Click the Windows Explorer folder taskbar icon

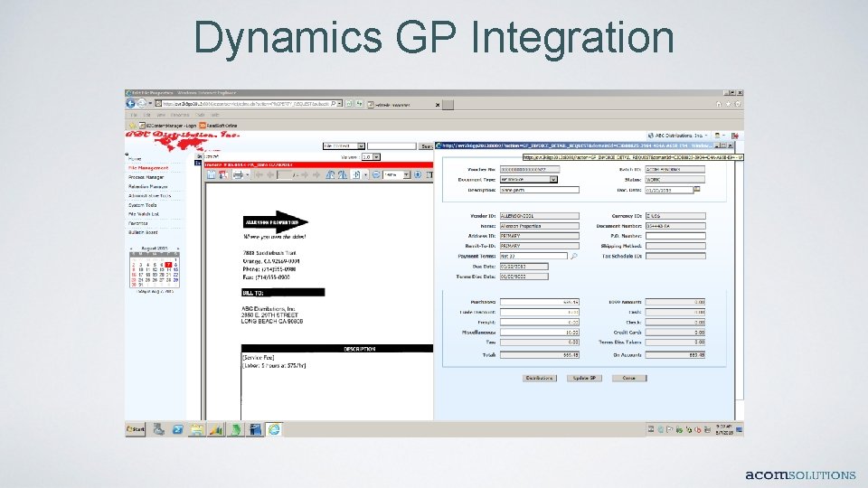tap(196, 429)
